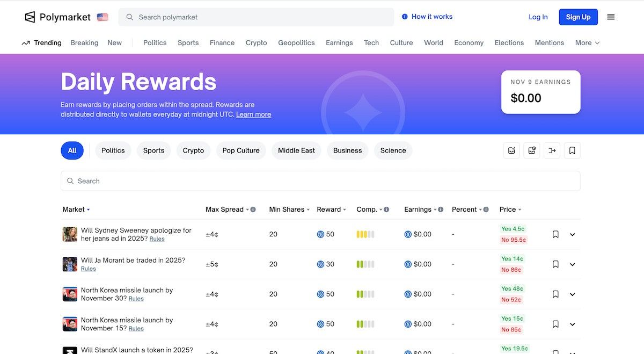The image size is (644, 354).
Task: Bookmark North Korea missile November 30 market
Action: pyautogui.click(x=555, y=294)
